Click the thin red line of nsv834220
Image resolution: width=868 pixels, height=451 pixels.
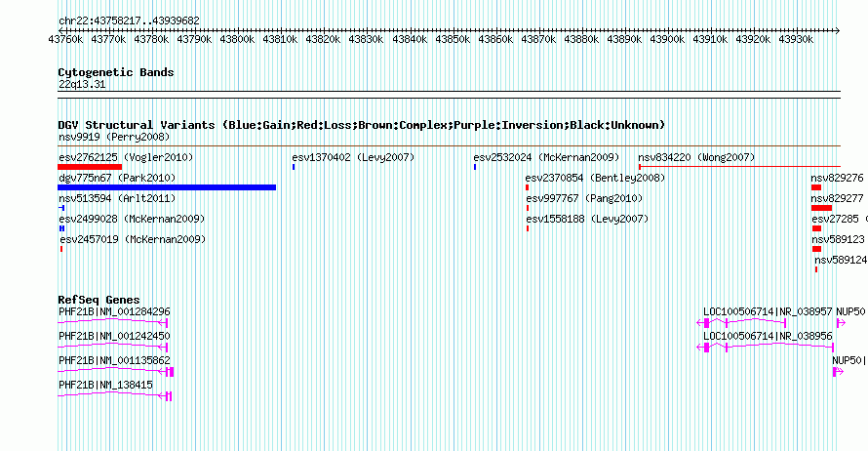pos(739,166)
